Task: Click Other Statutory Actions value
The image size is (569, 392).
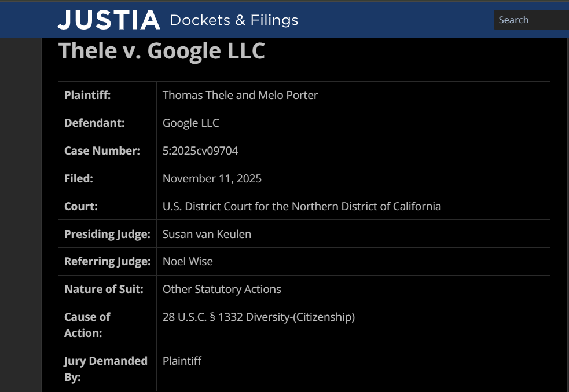Action: [x=222, y=290]
